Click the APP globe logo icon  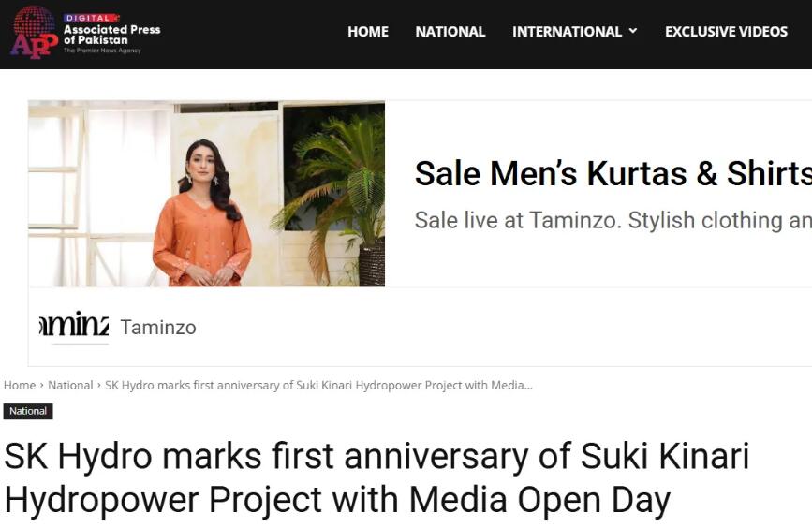pyautogui.click(x=34, y=31)
